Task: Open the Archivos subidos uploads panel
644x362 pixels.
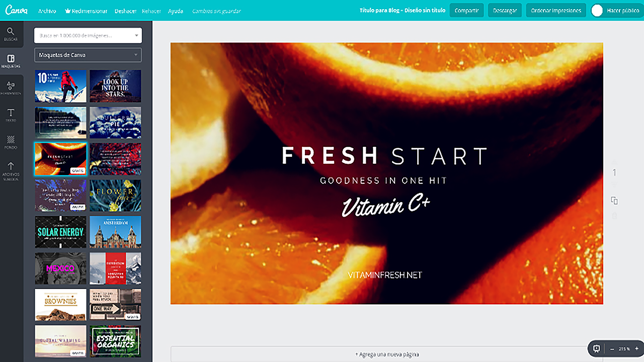Action: coord(11,171)
